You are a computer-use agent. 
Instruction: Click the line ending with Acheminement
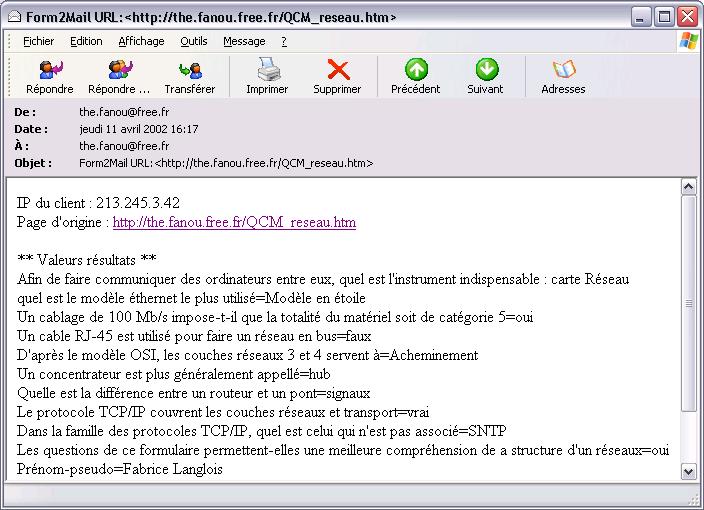247,355
